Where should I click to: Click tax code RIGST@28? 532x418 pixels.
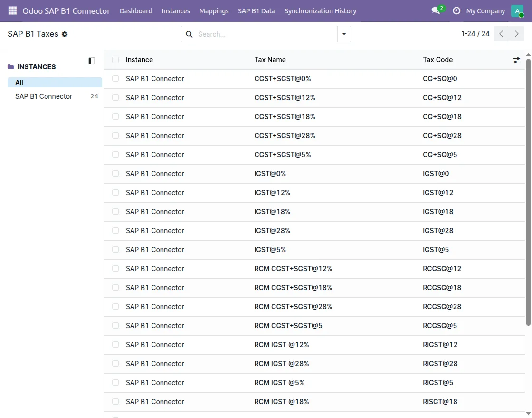tap(440, 364)
